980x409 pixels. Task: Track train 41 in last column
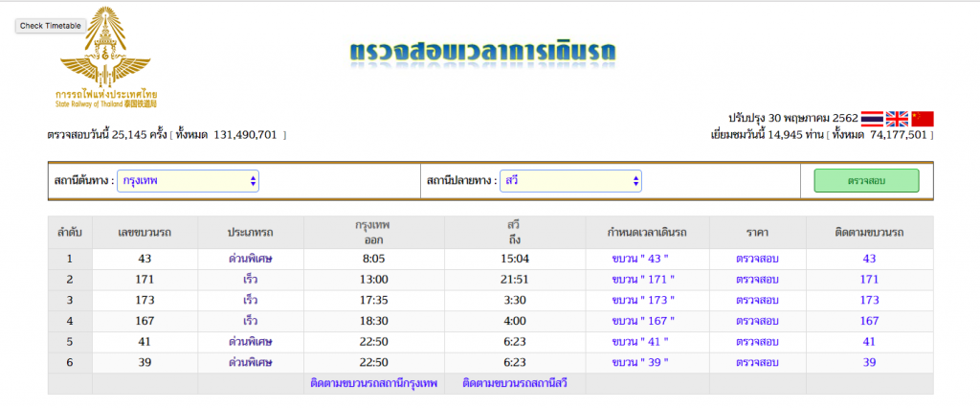869,342
